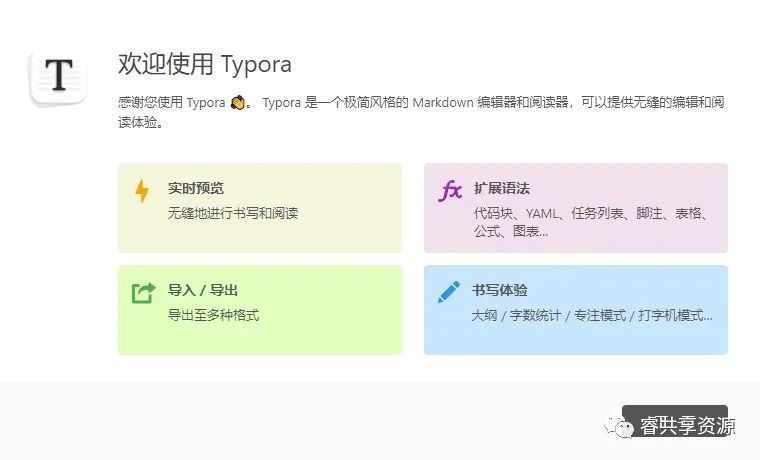This screenshot has height=460, width=760.
Task: Click the blue pencil icon for 书写体验
Action: coord(449,292)
